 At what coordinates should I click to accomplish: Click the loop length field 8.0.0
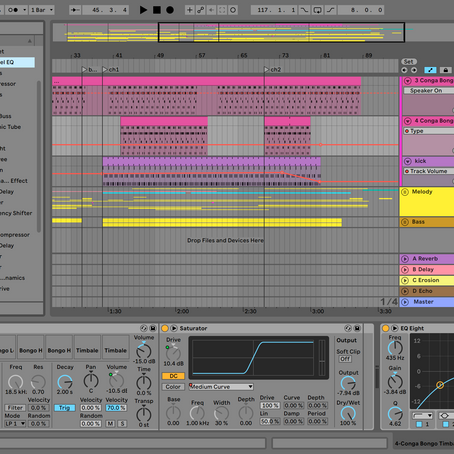pyautogui.click(x=361, y=10)
